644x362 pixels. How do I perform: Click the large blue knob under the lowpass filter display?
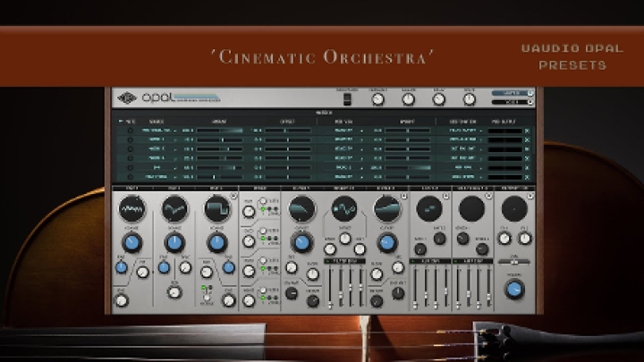coord(302,242)
